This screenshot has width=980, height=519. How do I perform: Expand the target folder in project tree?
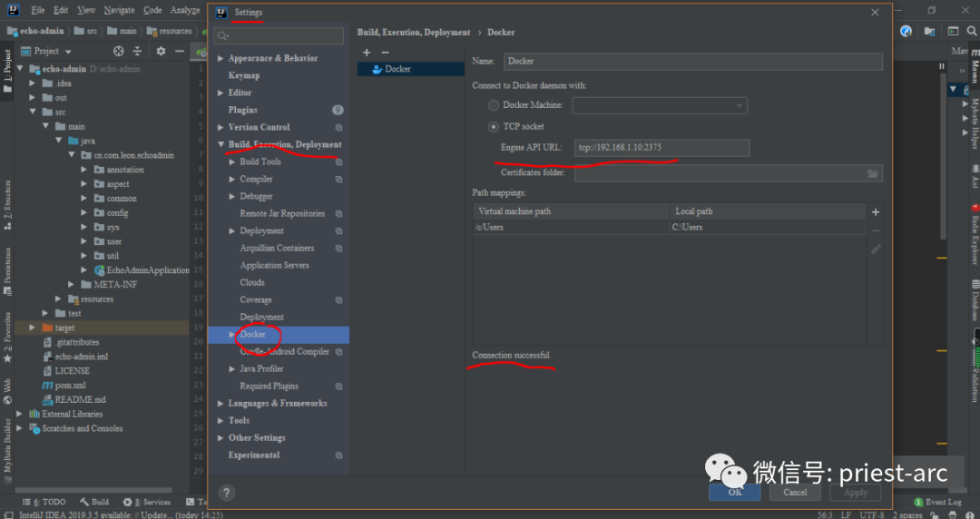(33, 328)
